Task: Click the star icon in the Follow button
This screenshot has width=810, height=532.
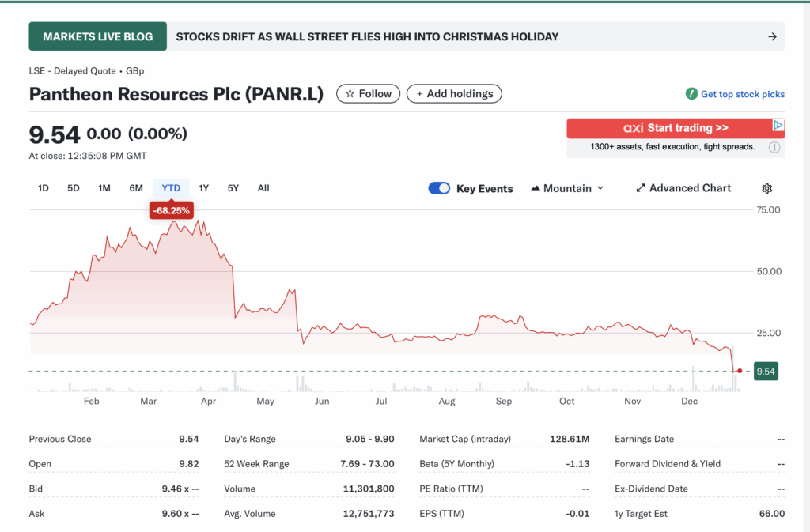Action: (x=350, y=93)
